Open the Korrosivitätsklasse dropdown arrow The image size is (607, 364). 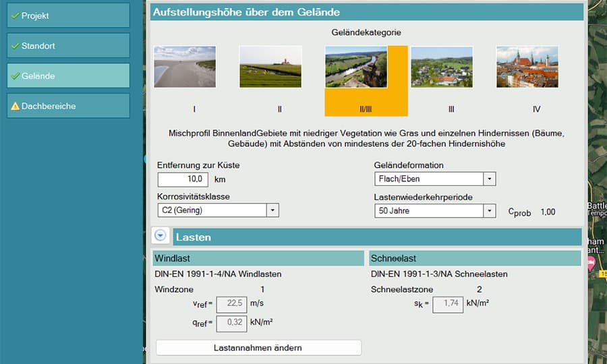[272, 210]
